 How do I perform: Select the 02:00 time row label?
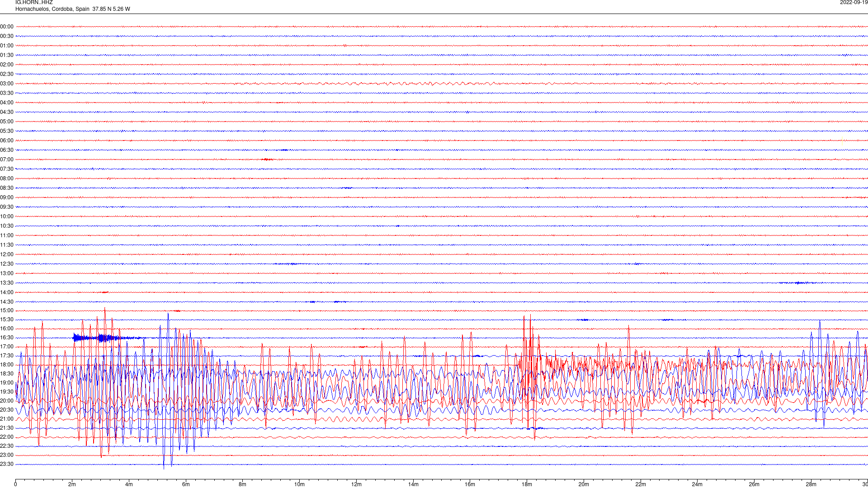click(x=7, y=65)
